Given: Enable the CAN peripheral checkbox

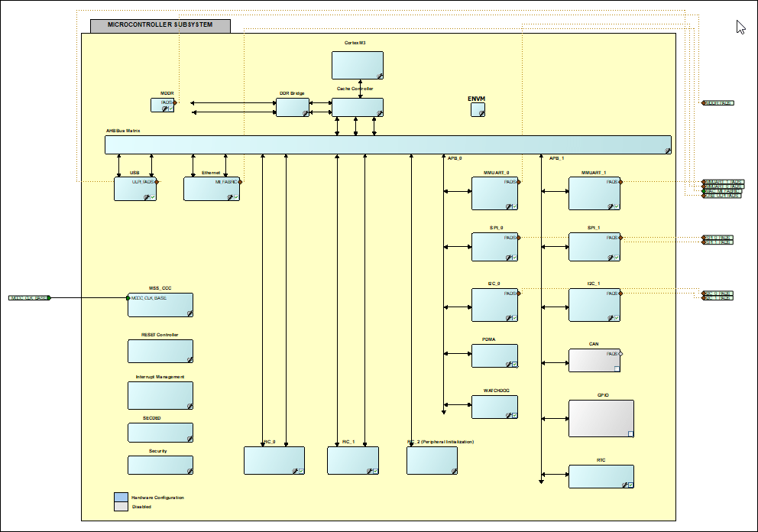Looking at the screenshot, I should click(617, 368).
